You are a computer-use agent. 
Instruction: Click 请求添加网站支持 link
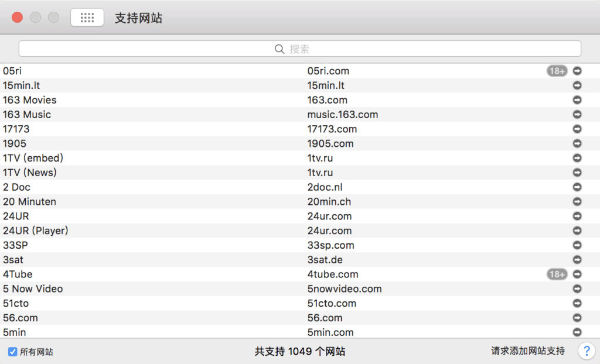tap(528, 351)
